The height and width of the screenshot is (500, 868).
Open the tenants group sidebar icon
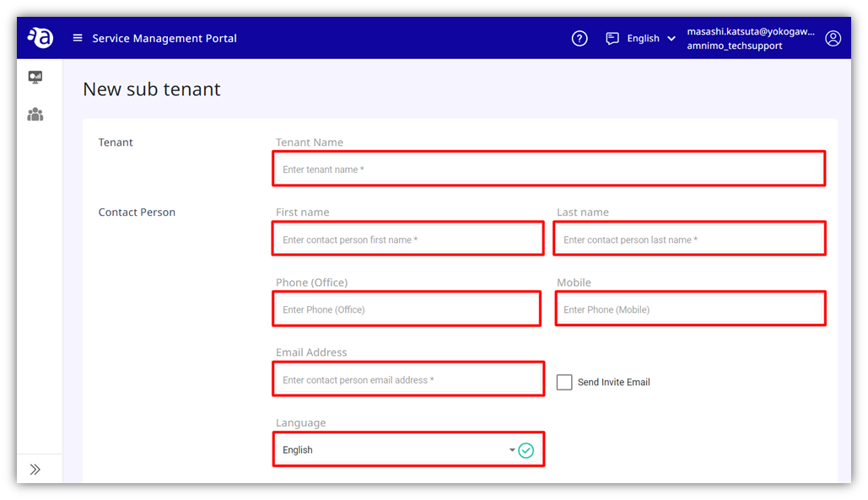pos(35,115)
